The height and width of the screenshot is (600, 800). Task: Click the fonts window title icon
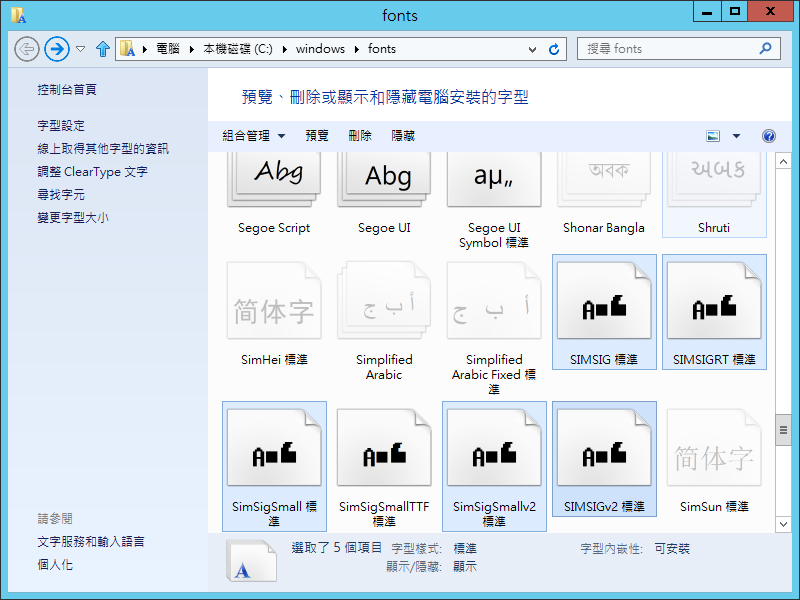pos(18,15)
